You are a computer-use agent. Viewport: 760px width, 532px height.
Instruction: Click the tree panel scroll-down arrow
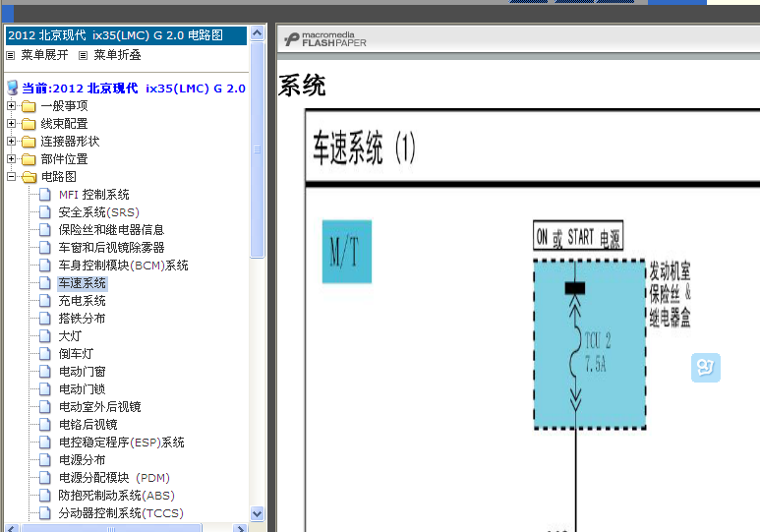pyautogui.click(x=258, y=513)
